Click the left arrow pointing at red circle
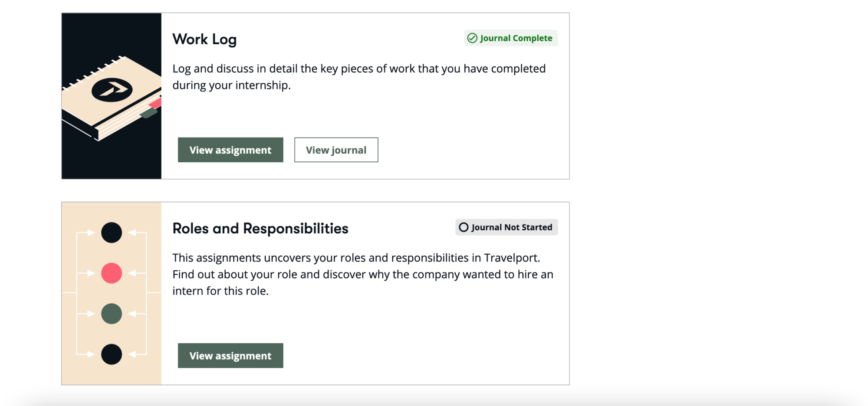Screen dimensions: 868x406 (x=90, y=273)
